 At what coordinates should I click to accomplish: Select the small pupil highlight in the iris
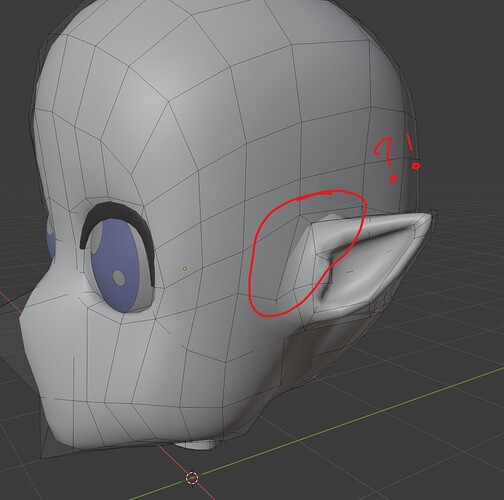119,277
